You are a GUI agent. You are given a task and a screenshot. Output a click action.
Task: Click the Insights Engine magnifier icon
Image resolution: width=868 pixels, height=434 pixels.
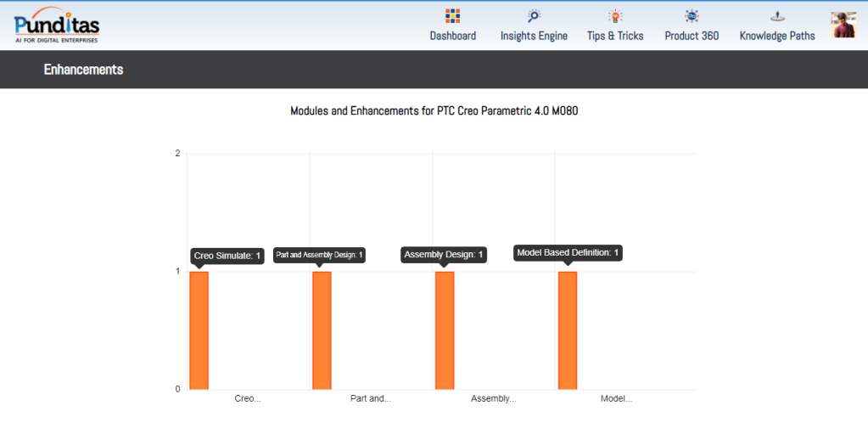point(534,16)
